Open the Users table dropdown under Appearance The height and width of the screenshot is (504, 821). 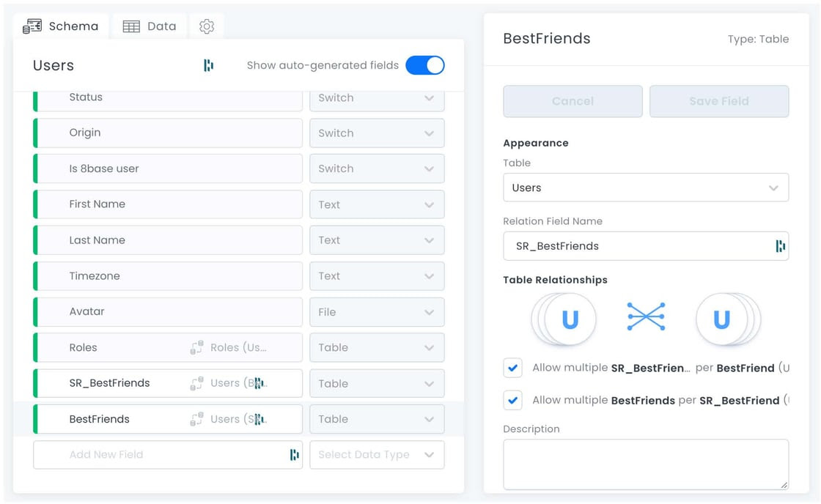click(646, 188)
